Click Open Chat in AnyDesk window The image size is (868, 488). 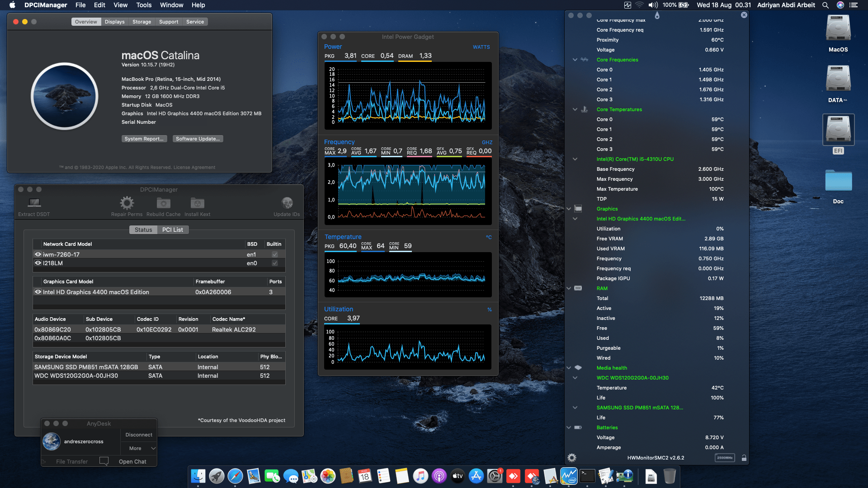[x=132, y=461]
